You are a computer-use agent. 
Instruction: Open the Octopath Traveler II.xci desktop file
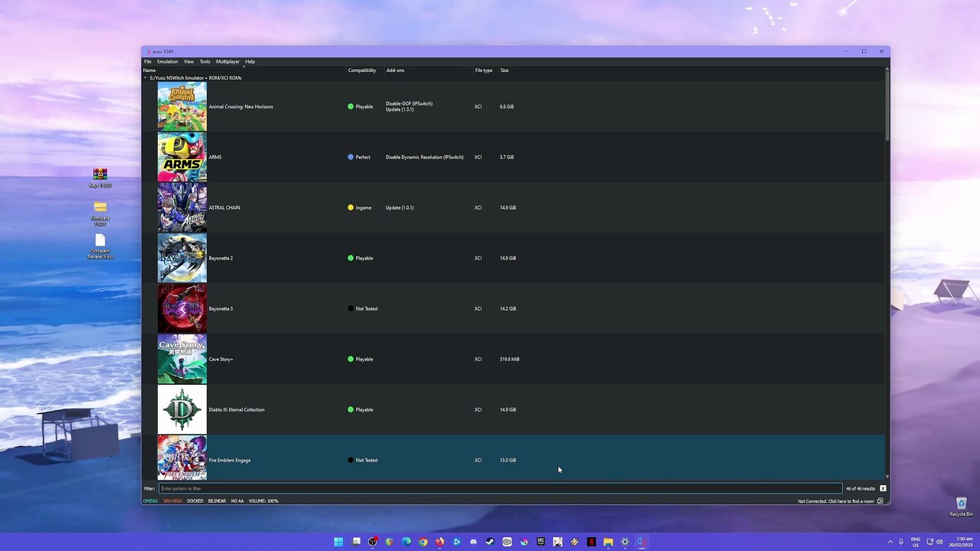coord(100,247)
